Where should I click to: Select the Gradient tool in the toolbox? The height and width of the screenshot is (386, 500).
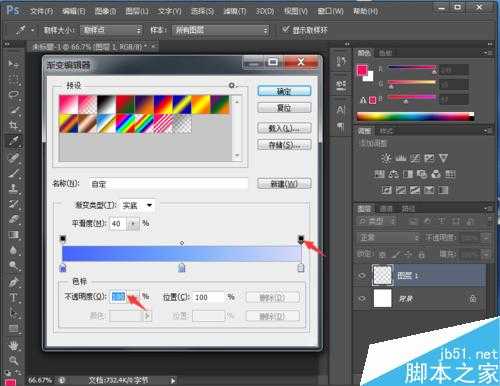click(13, 235)
